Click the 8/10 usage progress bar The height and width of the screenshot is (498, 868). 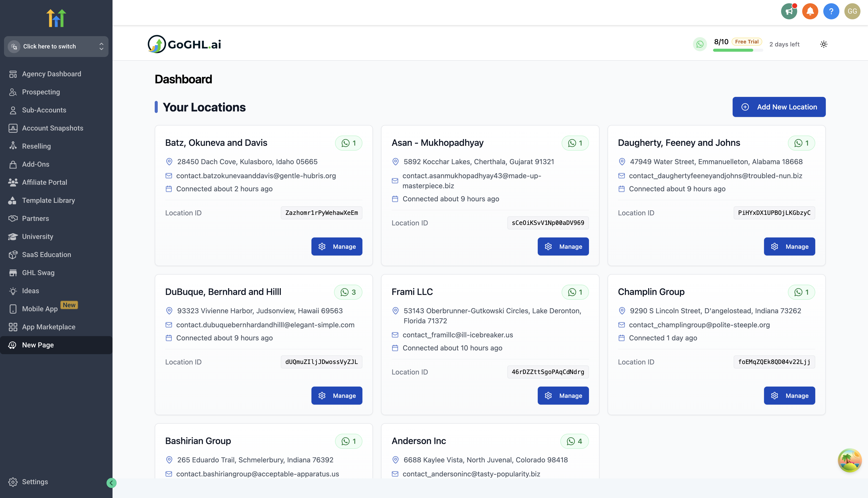[738, 50]
